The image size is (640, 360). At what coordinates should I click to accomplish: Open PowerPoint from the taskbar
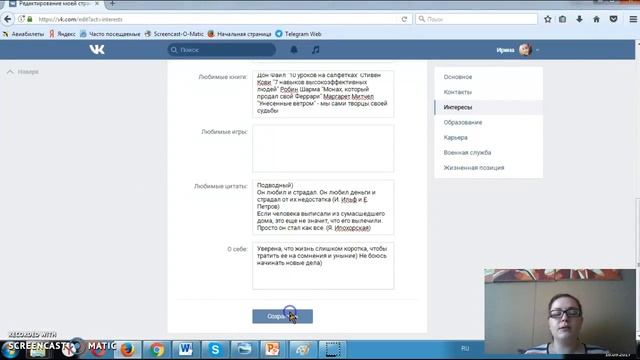[x=272, y=349]
